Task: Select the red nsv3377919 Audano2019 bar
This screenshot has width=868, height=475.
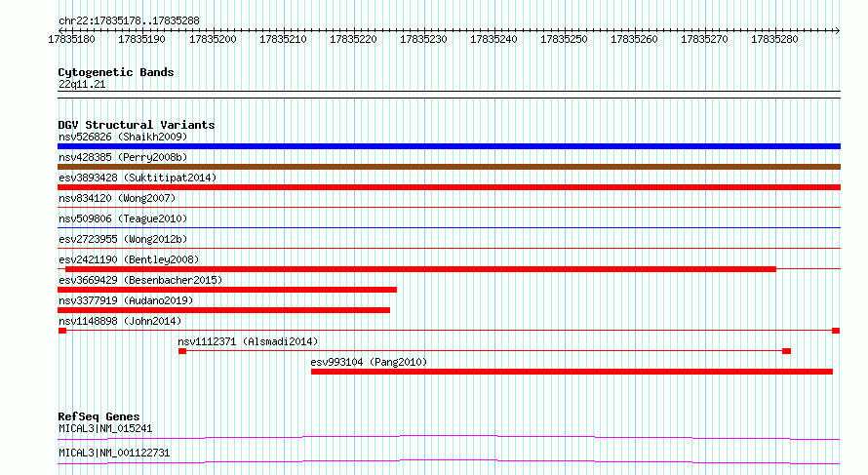Action: tap(223, 310)
